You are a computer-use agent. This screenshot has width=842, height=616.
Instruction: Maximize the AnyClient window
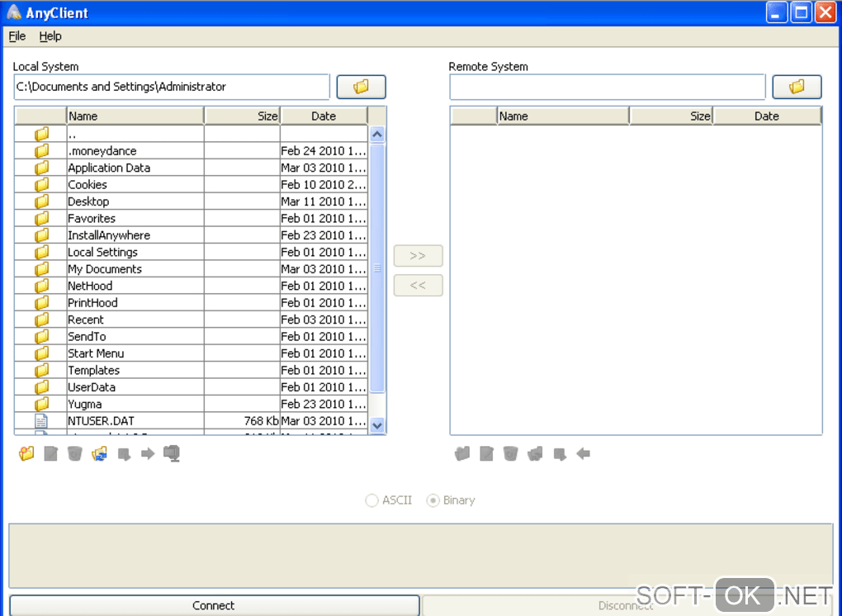[x=801, y=12]
